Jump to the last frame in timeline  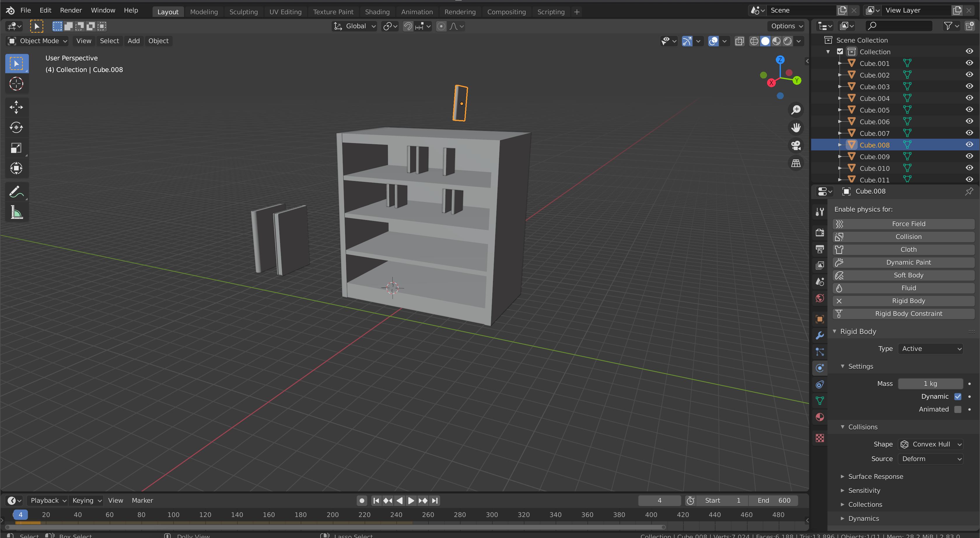click(x=435, y=501)
